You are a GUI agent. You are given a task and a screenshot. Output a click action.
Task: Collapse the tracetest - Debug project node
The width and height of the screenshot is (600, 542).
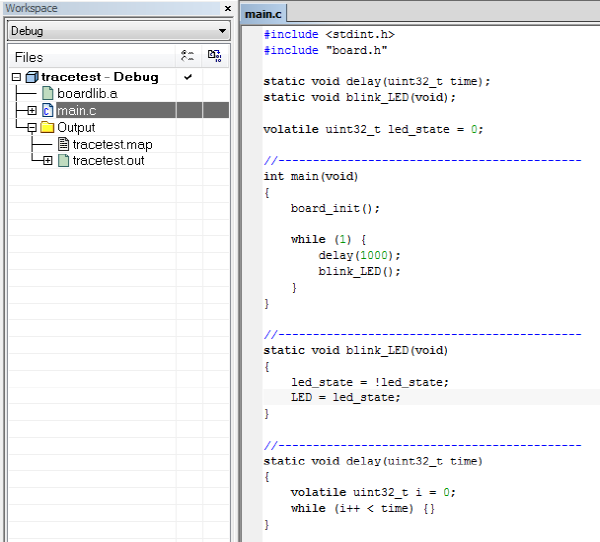pos(16,77)
